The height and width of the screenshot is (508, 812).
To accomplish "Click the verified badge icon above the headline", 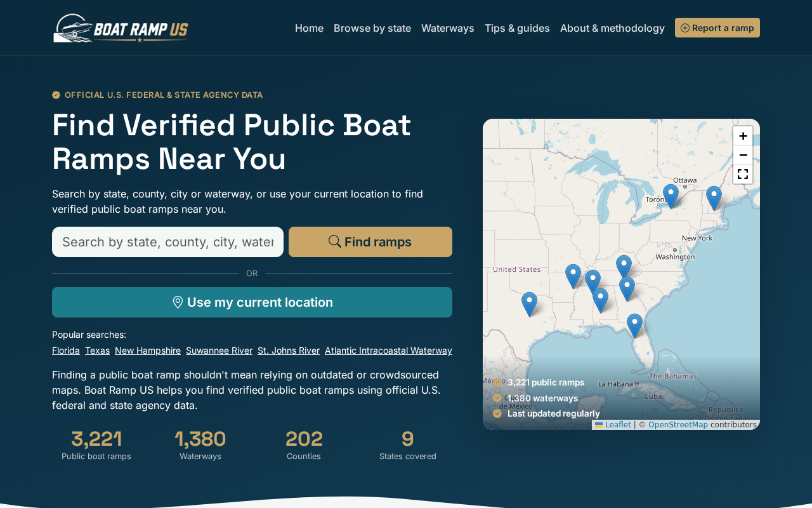I will (56, 95).
